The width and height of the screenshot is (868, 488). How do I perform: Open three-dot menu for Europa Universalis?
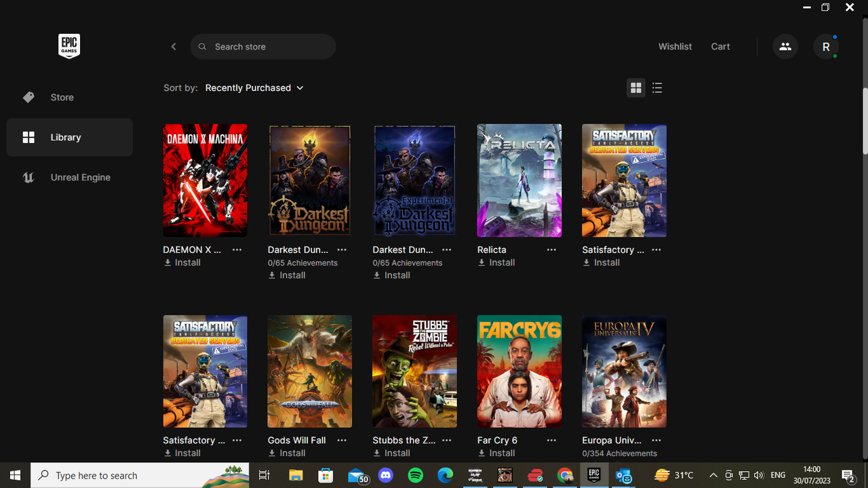click(656, 440)
